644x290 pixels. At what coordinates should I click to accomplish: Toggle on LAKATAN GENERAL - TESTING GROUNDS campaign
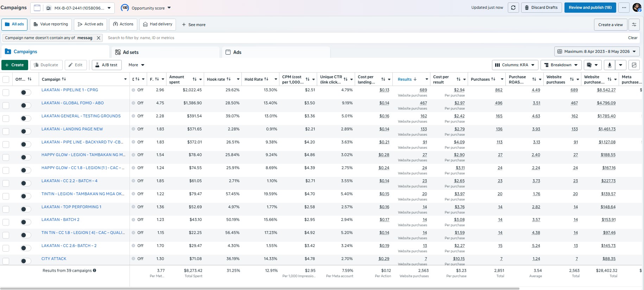pos(25,118)
